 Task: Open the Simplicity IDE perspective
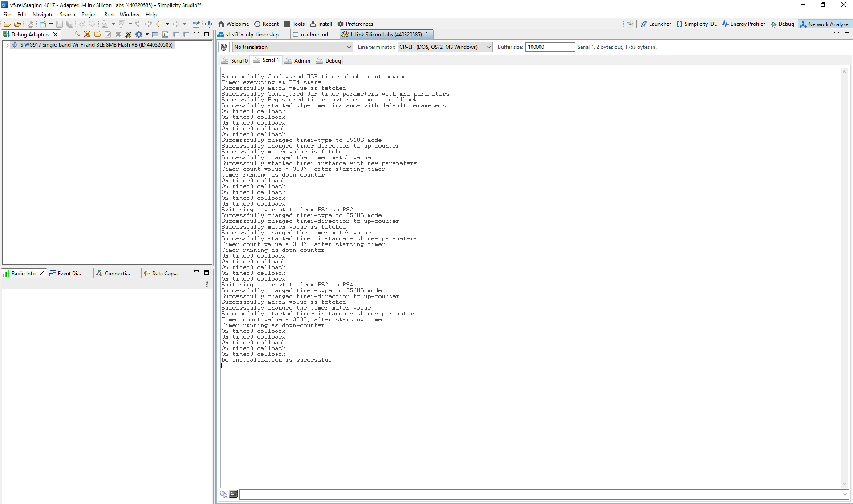696,24
